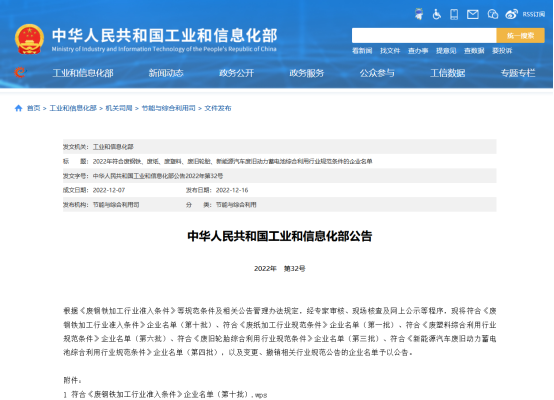Screen dimensions: 554x400
Task: Focus the site search input field
Action: coord(424,36)
